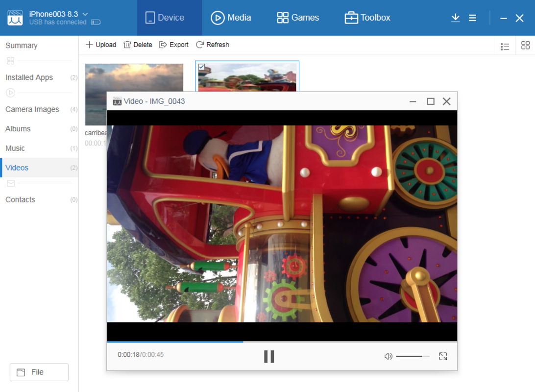Click the app logo icon

click(x=15, y=18)
